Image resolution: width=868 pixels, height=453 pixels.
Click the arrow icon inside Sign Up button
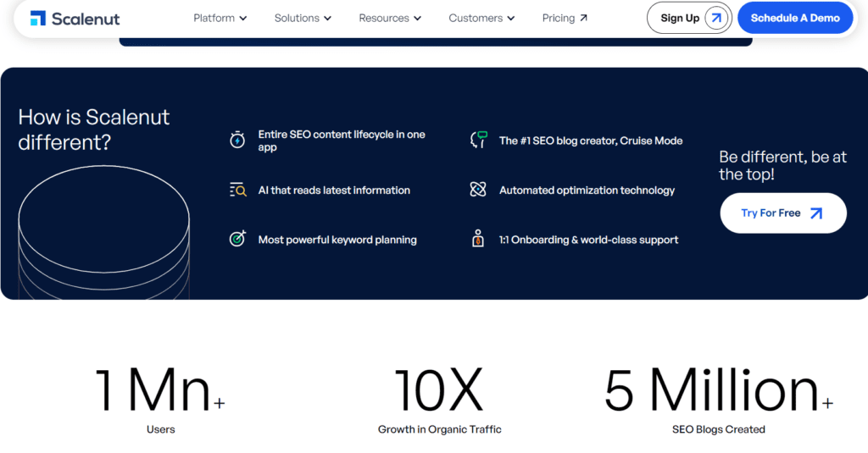[716, 18]
